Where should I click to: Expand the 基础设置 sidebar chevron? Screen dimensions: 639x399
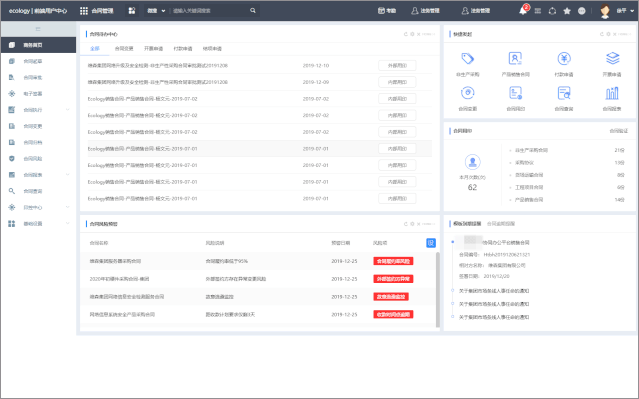point(68,224)
